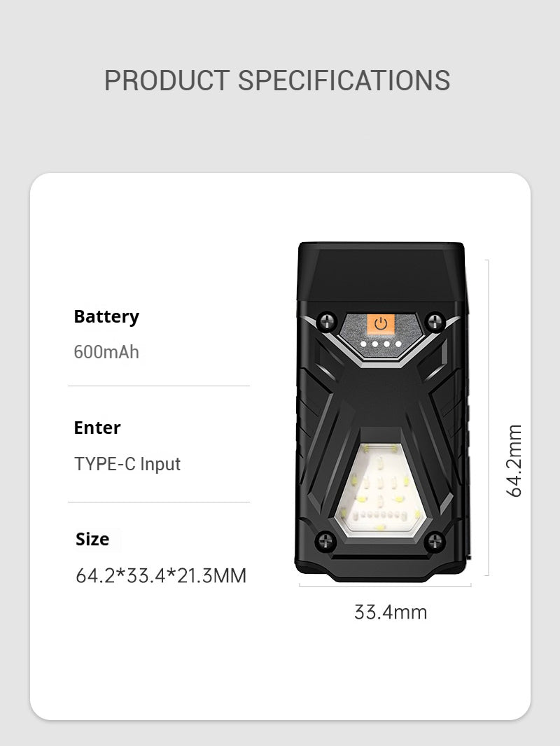Screen dimensions: 560x746
Task: Click the flashlight's black top cap
Action: point(381,272)
